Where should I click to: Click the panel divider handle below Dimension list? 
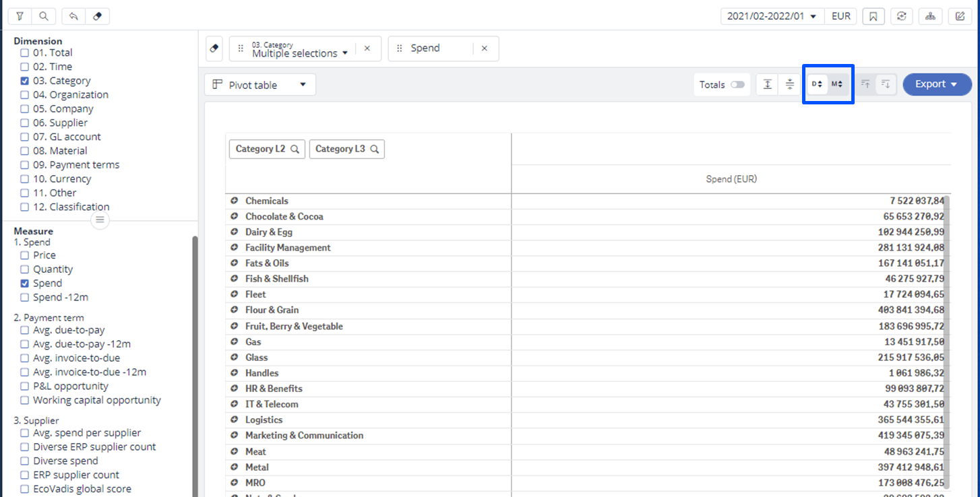coord(100,220)
